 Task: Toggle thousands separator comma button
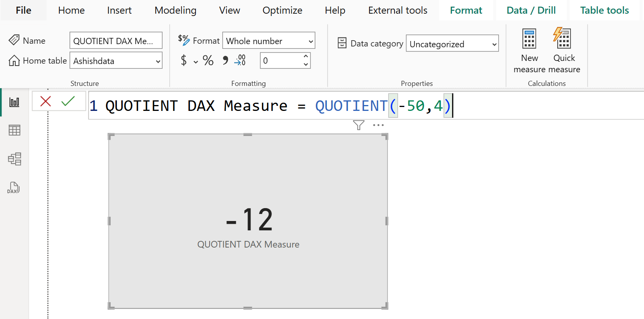pyautogui.click(x=225, y=61)
